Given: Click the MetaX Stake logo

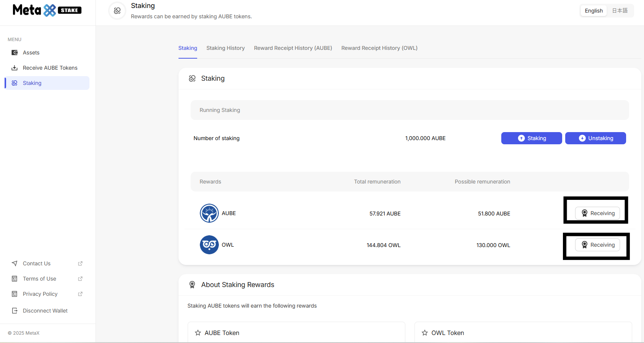Looking at the screenshot, I should tap(47, 10).
